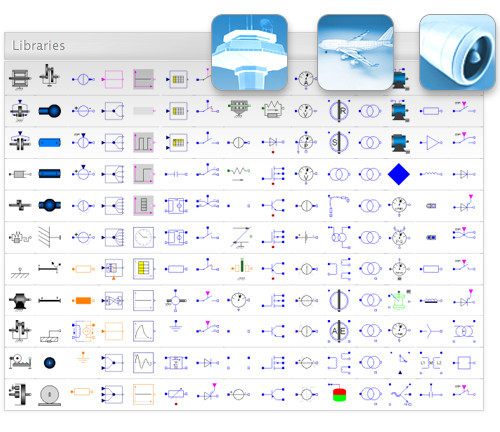Choose the L1 M L2 transformer component
The height and width of the screenshot is (432, 500).
point(431,363)
